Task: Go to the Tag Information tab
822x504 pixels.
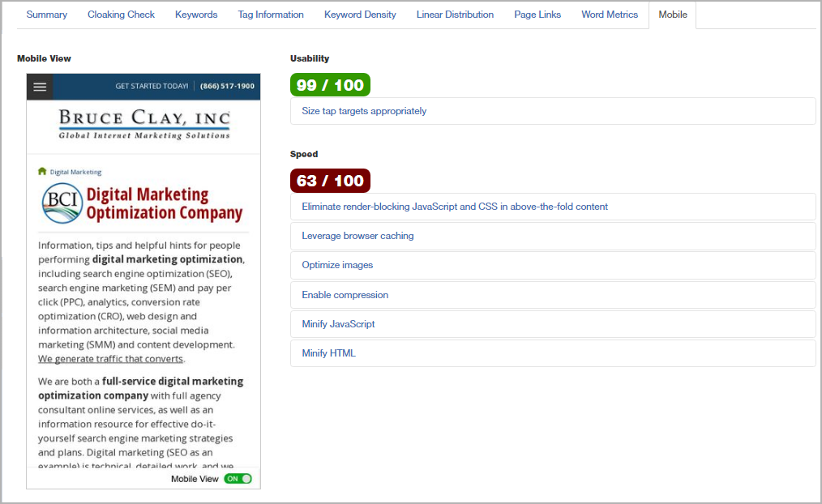Action: tap(271, 15)
